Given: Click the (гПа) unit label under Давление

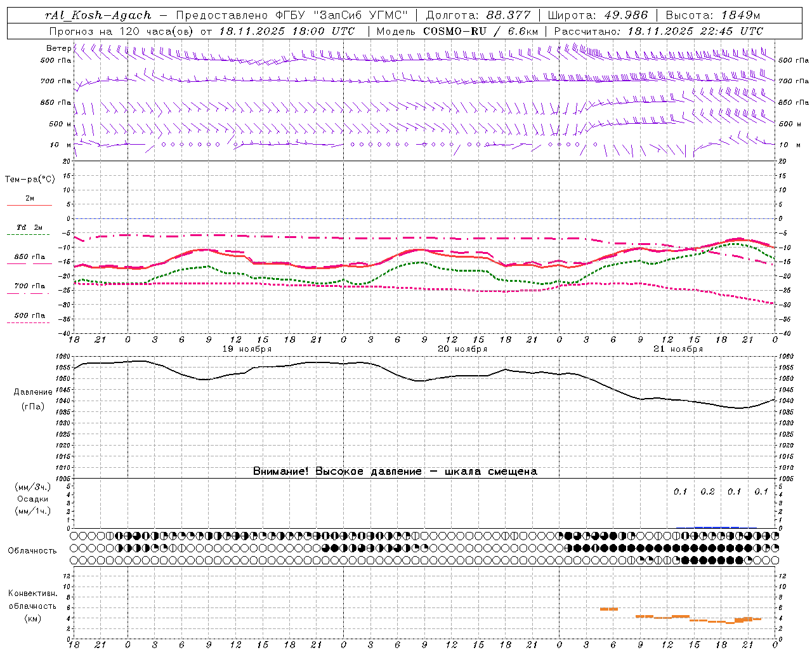Looking at the screenshot, I should pos(33,407).
